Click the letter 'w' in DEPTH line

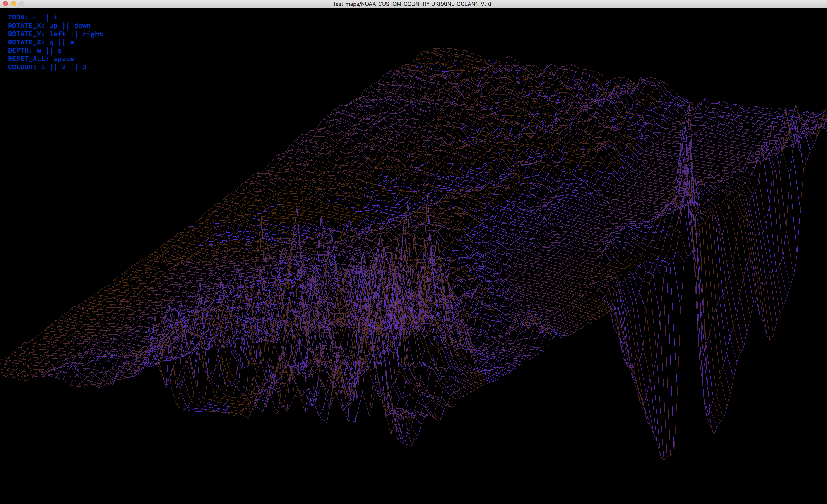click(x=39, y=51)
